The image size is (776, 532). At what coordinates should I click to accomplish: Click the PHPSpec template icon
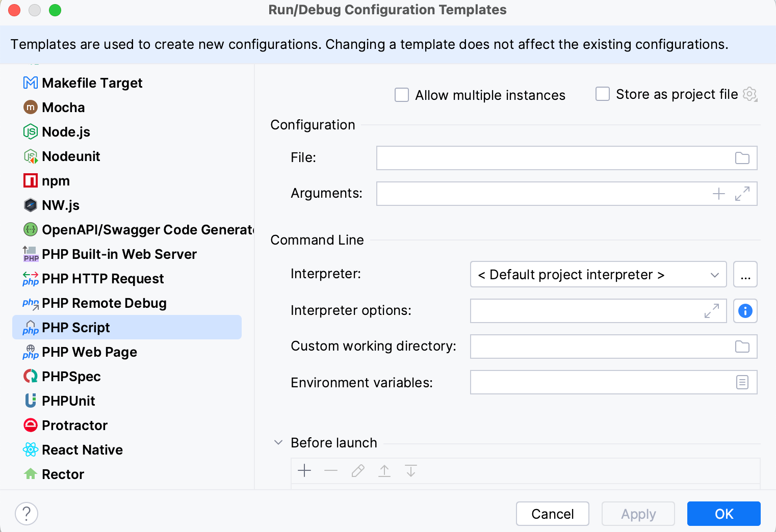tap(31, 376)
